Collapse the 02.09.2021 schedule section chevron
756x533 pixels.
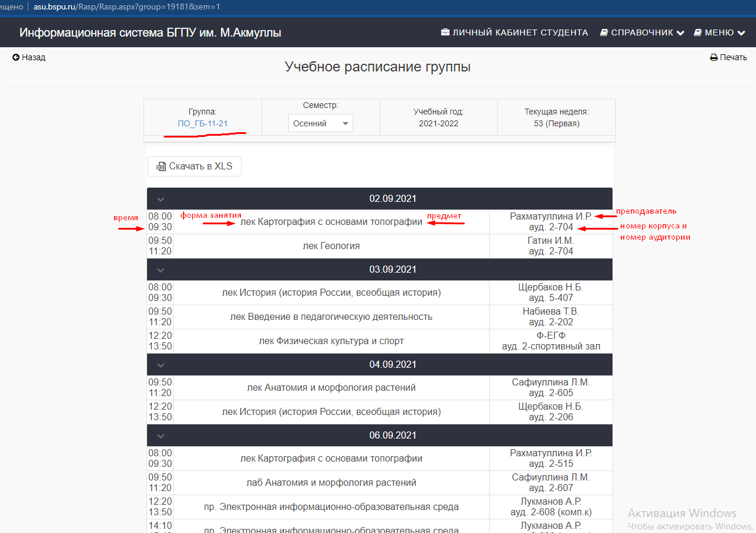coord(160,200)
